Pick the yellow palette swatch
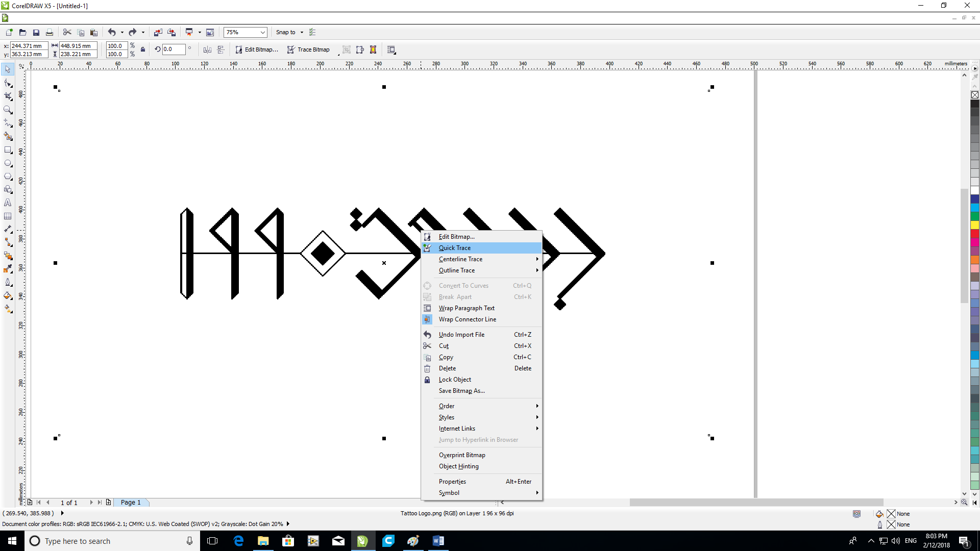 click(974, 225)
